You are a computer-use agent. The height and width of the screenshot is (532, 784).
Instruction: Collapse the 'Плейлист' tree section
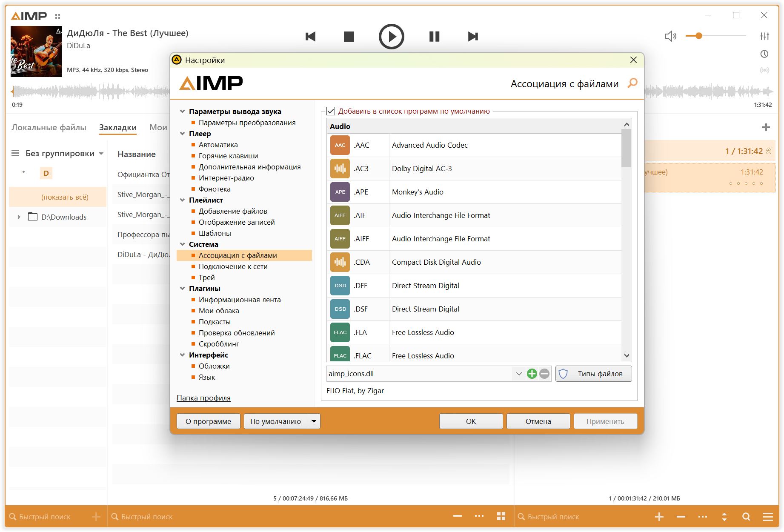point(182,200)
